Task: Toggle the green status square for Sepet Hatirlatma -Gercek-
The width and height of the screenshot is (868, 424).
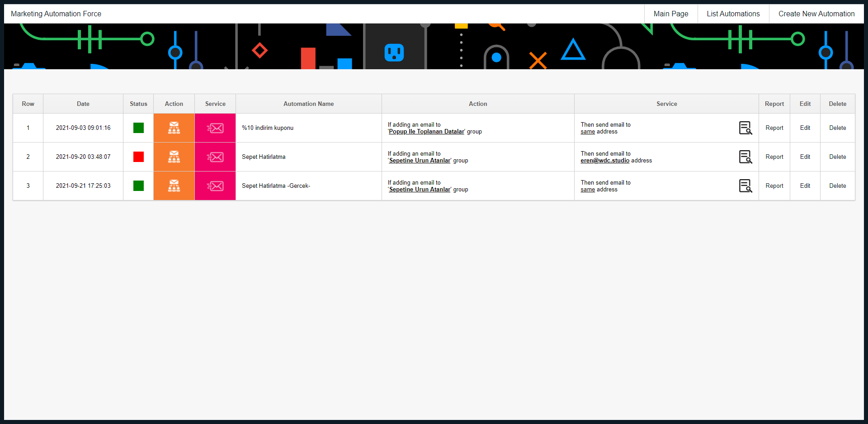Action: click(x=138, y=186)
